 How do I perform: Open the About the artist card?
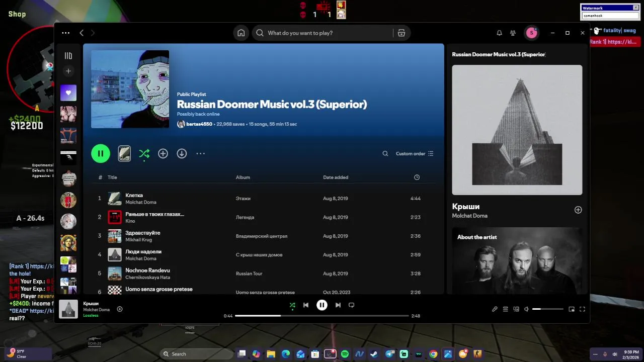[517, 260]
